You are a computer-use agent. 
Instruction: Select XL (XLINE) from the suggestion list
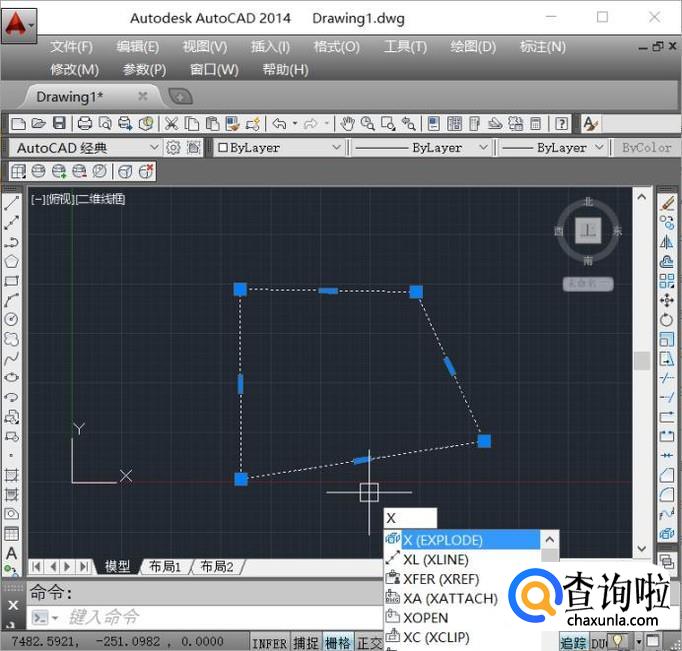(x=462, y=559)
